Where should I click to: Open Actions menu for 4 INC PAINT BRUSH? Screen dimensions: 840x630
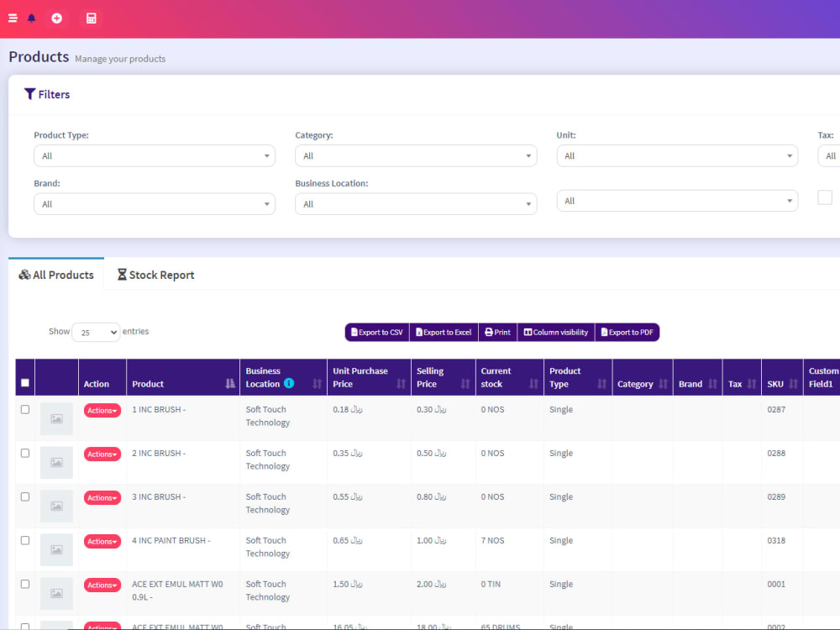click(x=102, y=542)
